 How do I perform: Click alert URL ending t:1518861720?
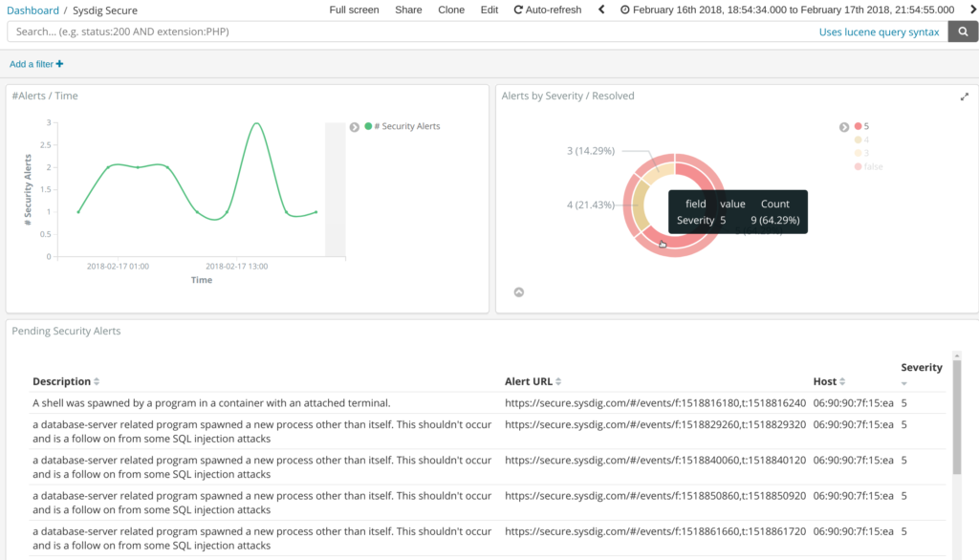pos(655,531)
